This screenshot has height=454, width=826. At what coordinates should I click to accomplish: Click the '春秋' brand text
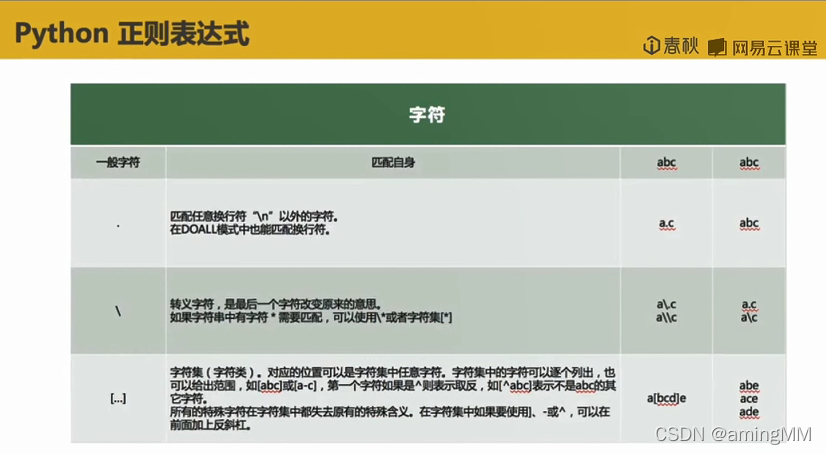tap(681, 46)
